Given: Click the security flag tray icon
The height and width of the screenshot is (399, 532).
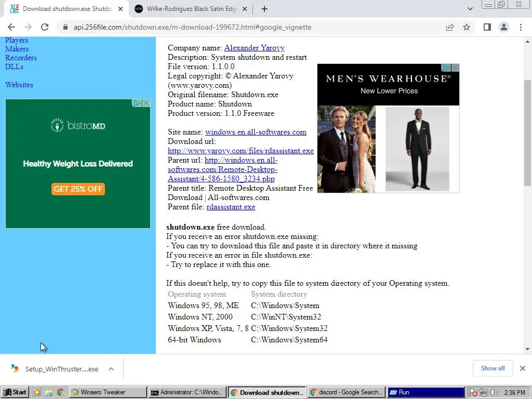Looking at the screenshot, I should [x=473, y=393].
